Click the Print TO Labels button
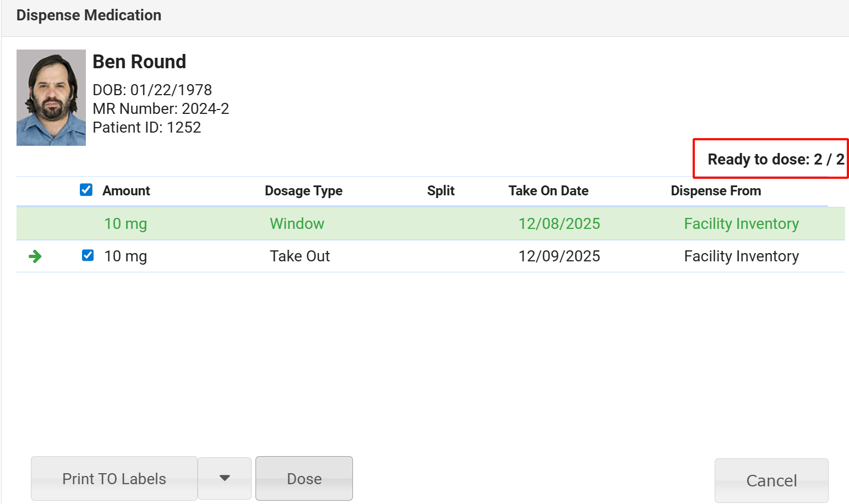849x504 pixels. 114,478
